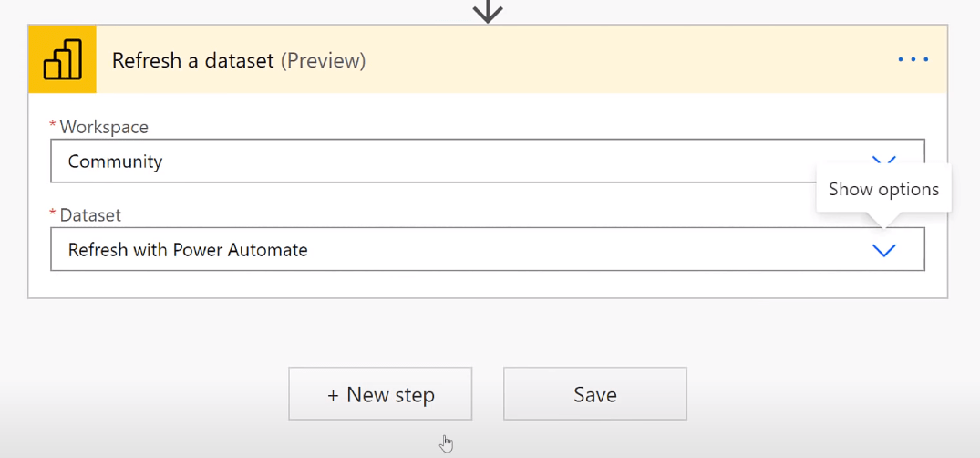980x458 pixels.
Task: Add a step with the New step button
Action: [380, 393]
